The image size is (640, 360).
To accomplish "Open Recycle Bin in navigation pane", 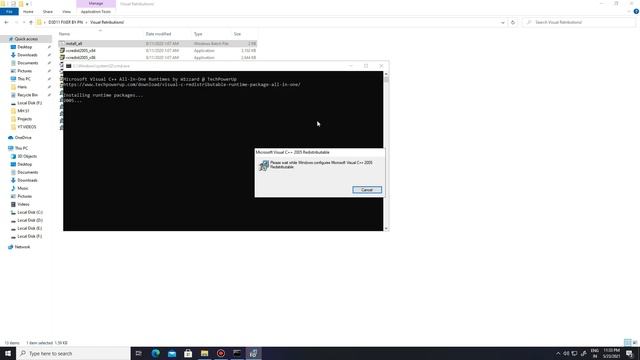I will coord(27,95).
